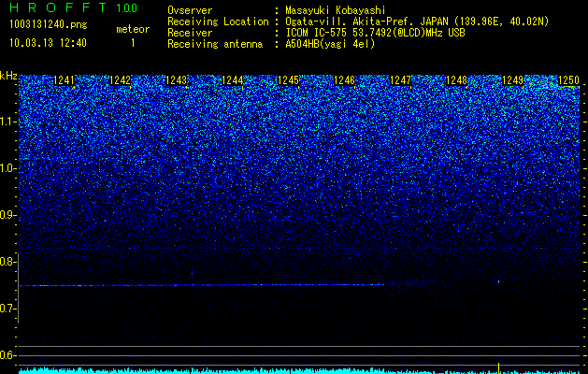Click the A504HB(yagi 4el) antenna text
588x374 pixels.
(x=330, y=44)
